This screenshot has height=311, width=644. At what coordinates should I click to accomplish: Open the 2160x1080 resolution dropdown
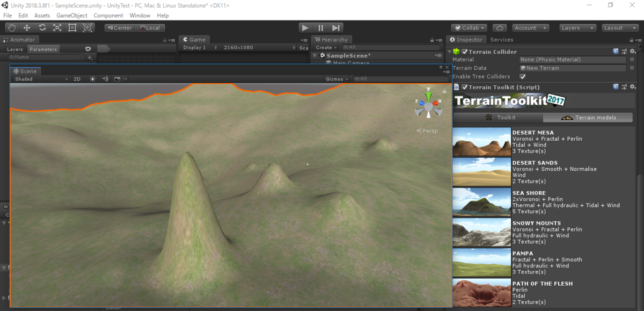click(x=259, y=48)
